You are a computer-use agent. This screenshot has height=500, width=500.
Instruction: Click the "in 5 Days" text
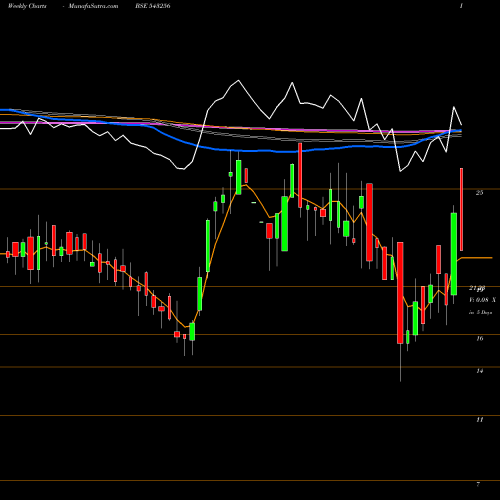tap(480, 313)
